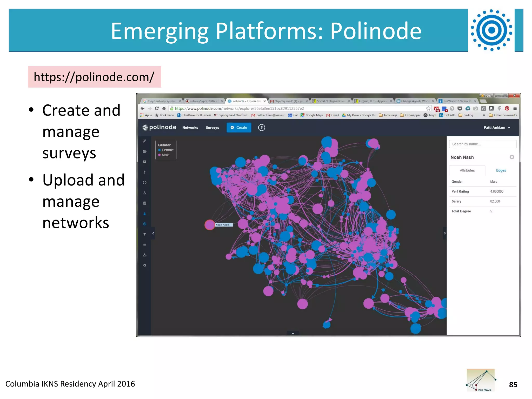Select the lightning bolt layout icon
The image size is (532, 399).
[x=145, y=172]
